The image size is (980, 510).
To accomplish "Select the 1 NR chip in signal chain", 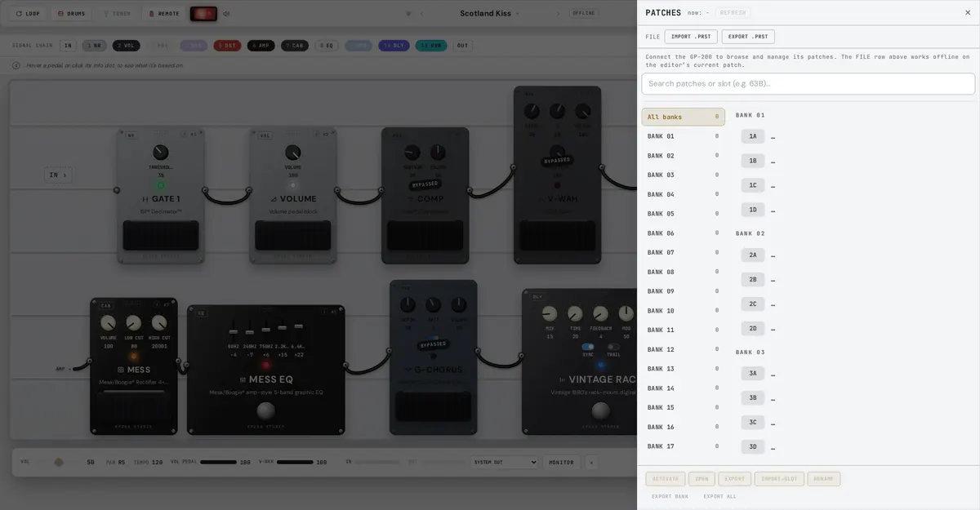I will 95,46.
